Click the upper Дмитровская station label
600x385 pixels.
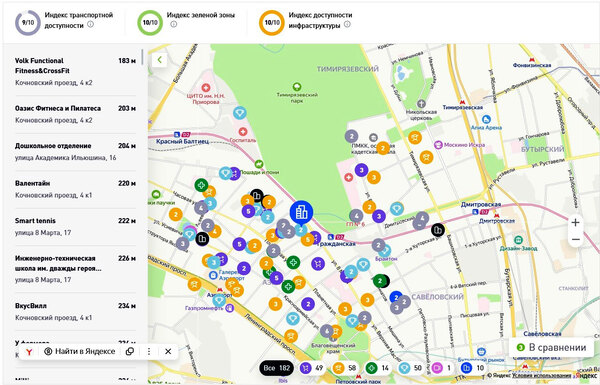pyautogui.click(x=481, y=205)
